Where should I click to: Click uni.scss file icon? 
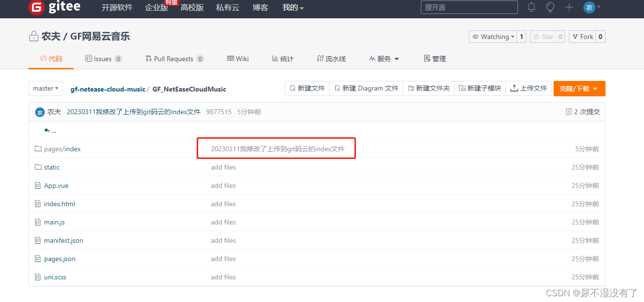[x=38, y=277]
